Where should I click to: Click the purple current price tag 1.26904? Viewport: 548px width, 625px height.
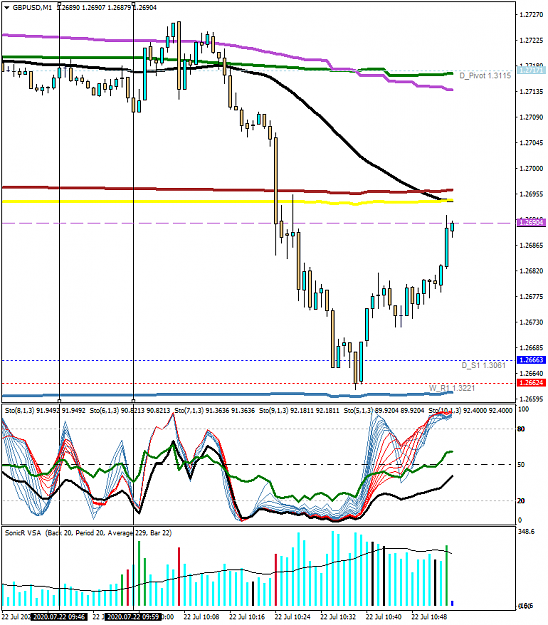point(531,222)
